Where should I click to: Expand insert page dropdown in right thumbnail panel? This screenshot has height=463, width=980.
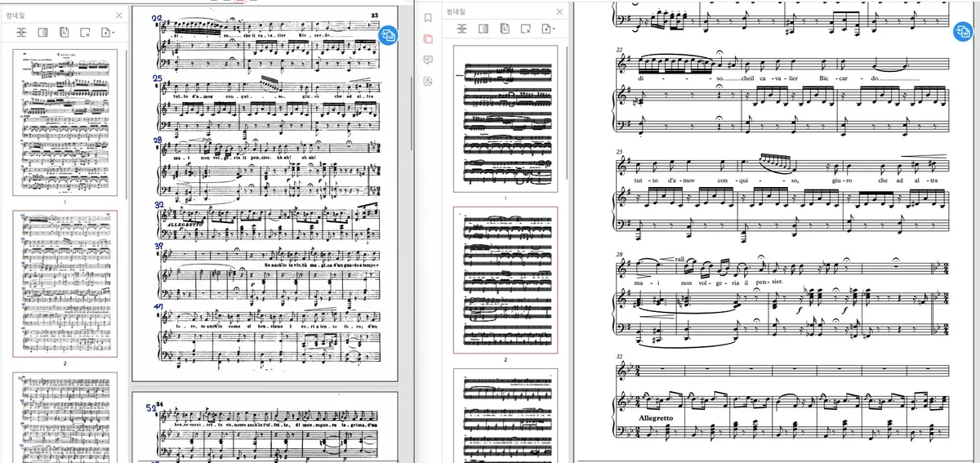[547, 29]
